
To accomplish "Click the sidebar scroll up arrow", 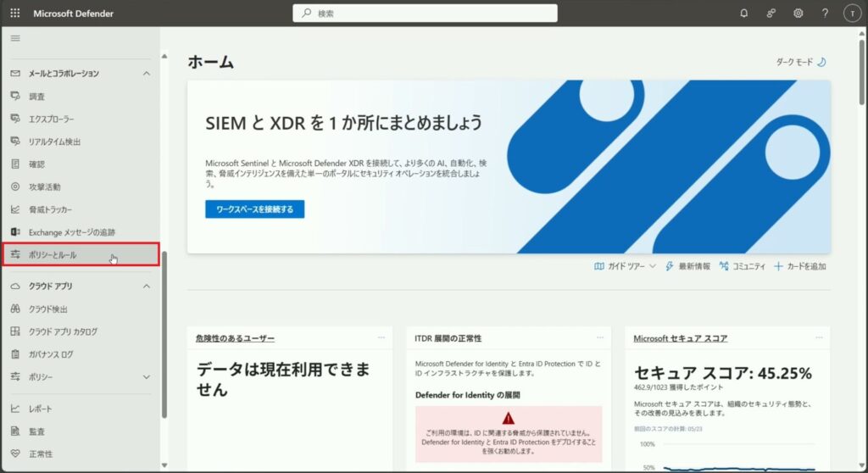I will click(x=164, y=56).
